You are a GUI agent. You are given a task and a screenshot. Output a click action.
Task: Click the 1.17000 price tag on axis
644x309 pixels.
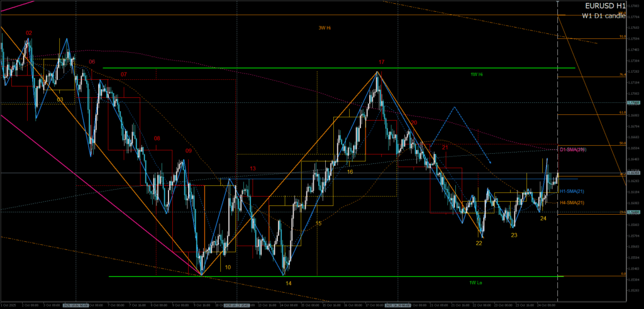(633, 102)
